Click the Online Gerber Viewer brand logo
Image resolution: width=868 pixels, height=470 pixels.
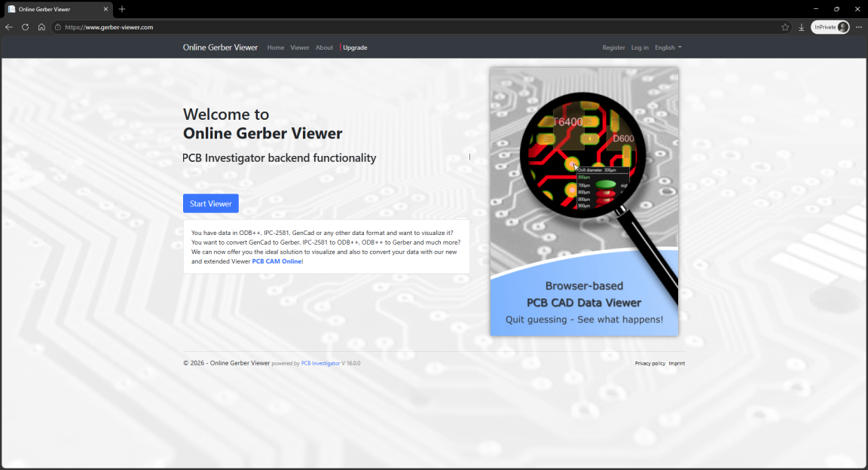[220, 47]
